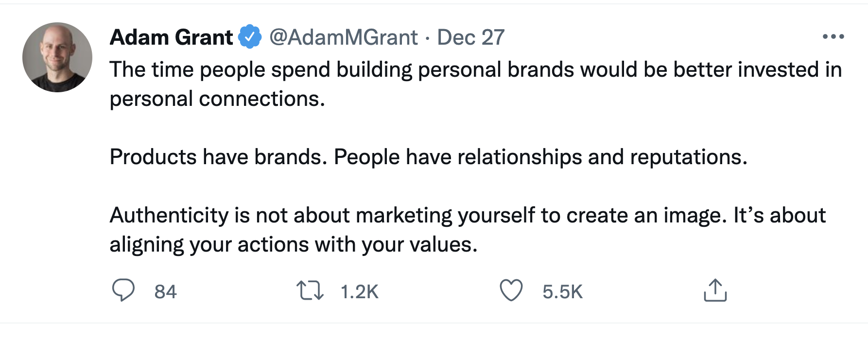Click the blue verified checkmark badge
Image resolution: width=868 pixels, height=340 pixels.
click(x=250, y=35)
